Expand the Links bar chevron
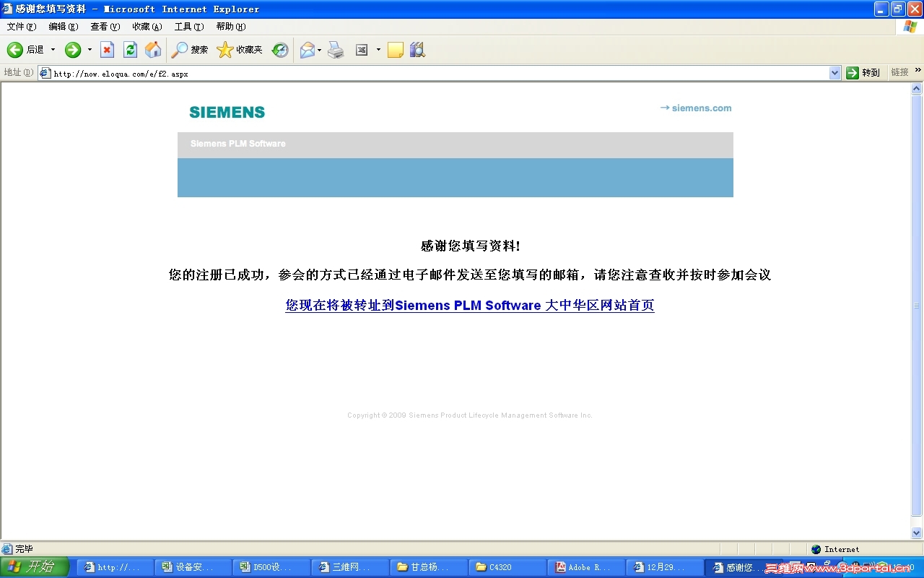The image size is (924, 578). click(x=918, y=70)
